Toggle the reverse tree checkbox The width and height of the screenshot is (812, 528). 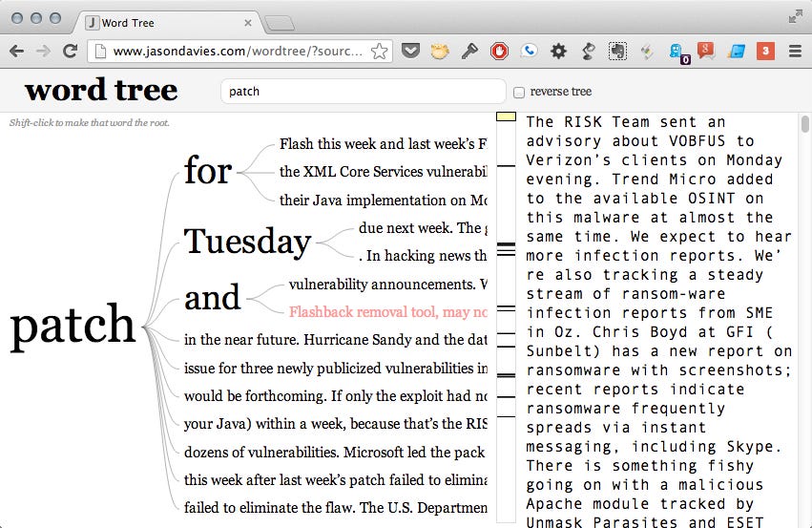click(x=519, y=93)
